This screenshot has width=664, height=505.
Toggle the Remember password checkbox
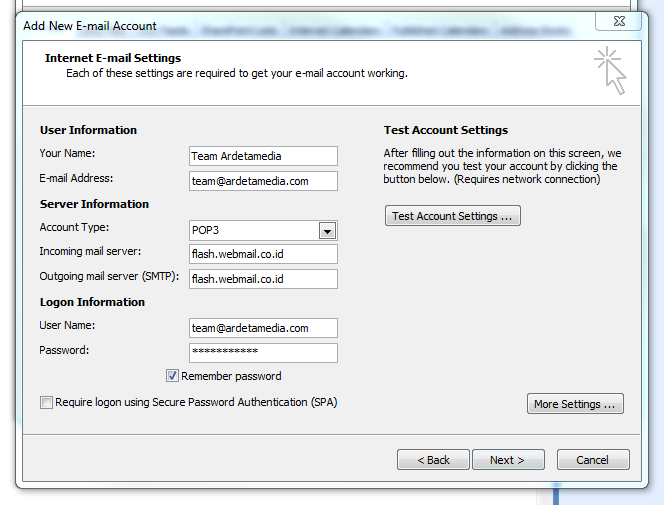coord(173,376)
